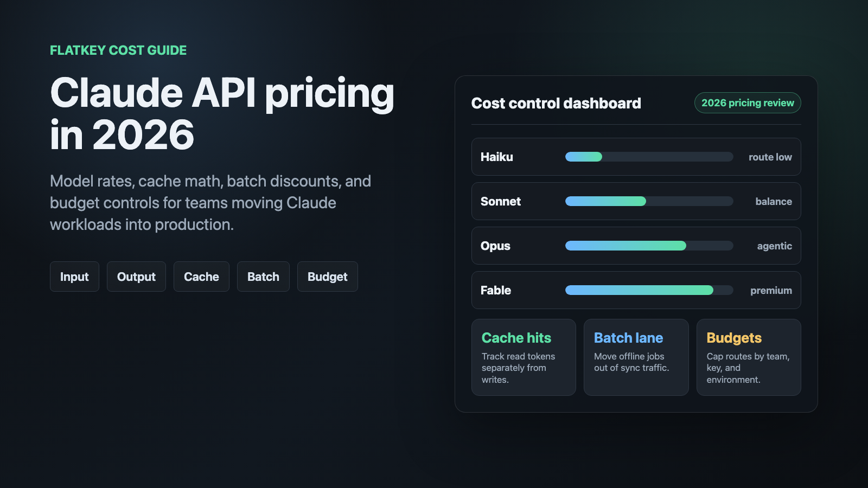Click the 'Claude API pricing in 2026' headline
Screen dimensions: 868x488
tap(222, 114)
